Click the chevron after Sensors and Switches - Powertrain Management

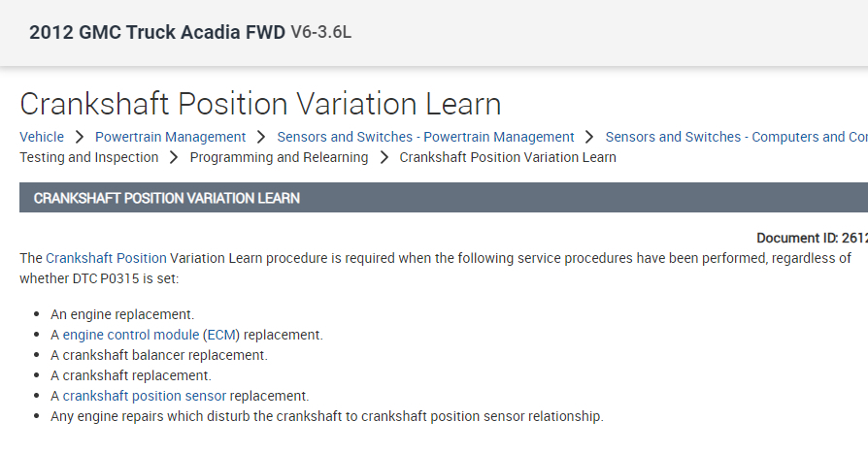click(x=590, y=138)
